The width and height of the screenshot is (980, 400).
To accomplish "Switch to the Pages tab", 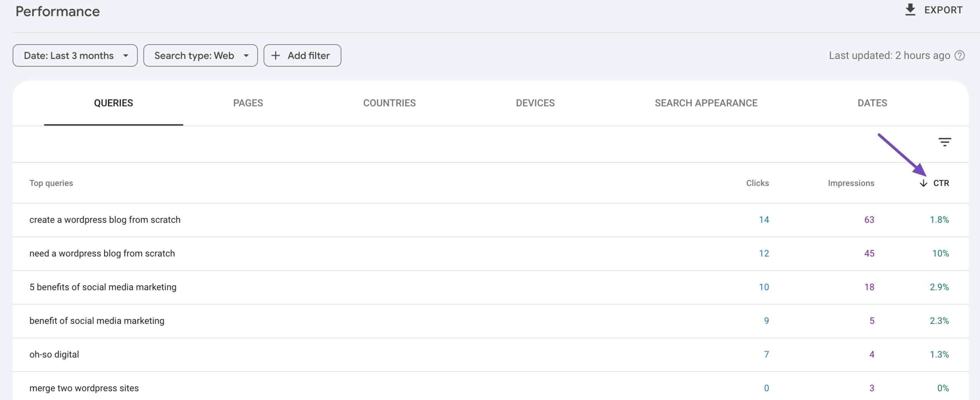I will click(x=248, y=103).
